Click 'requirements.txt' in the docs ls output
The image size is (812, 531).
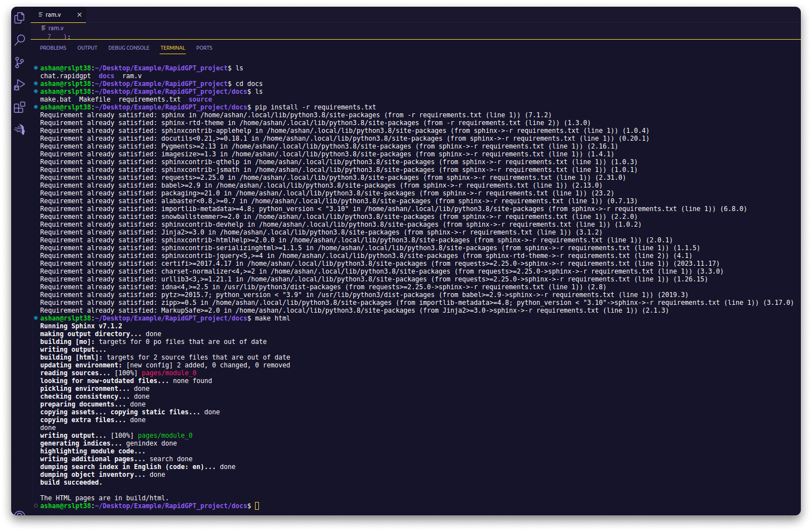(150, 99)
